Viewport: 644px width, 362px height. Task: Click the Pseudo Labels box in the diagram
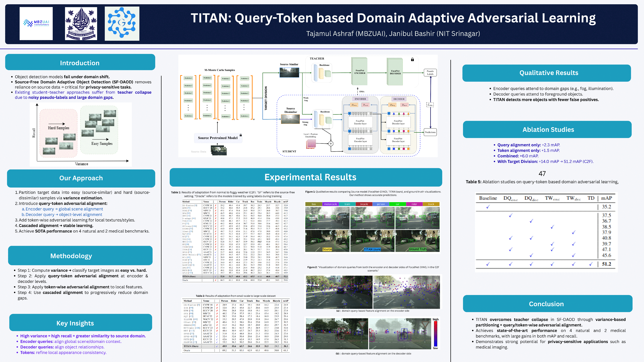430,72
